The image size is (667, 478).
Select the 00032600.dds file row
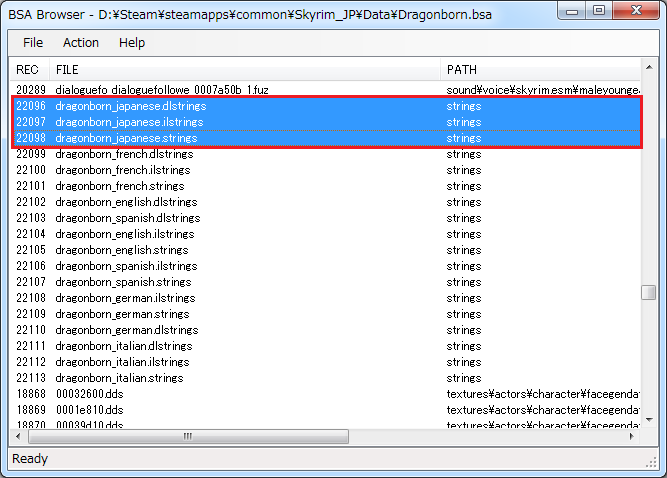click(325, 394)
